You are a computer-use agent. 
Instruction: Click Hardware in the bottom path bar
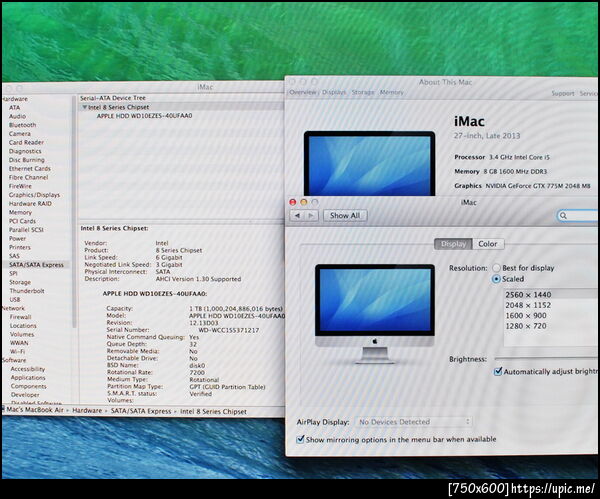point(87,410)
